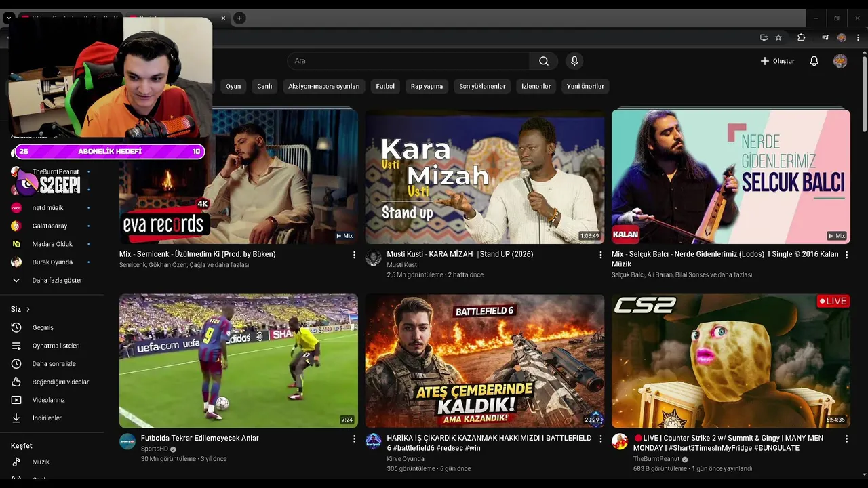Select the Canlı filter chip

tap(264, 86)
